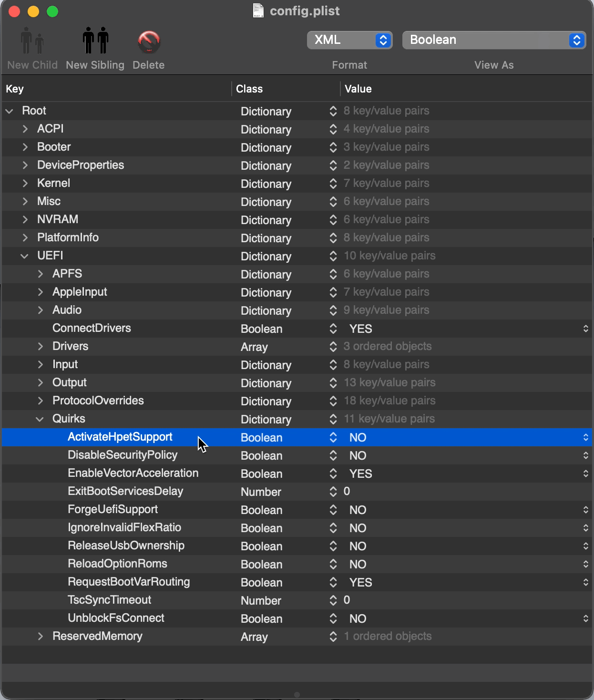Select the DisableSecurityPolicy key name

pyautogui.click(x=123, y=455)
